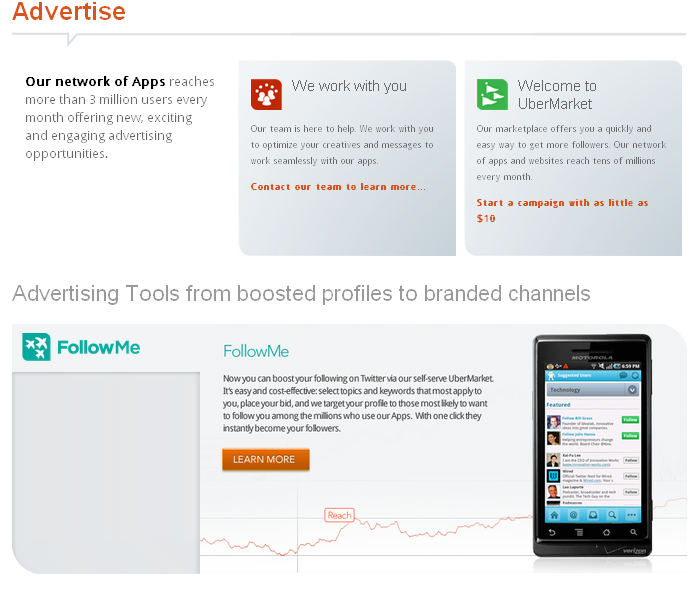Viewport: 698px width, 591px height.
Task: Tap the @ mentions icon on the phone
Action: (573, 515)
